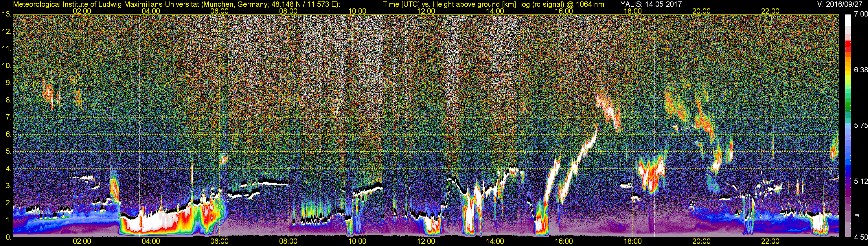The height and width of the screenshot is (246, 868).
Task: Click the 06:00 label on the upper time axis
Action: (219, 11)
